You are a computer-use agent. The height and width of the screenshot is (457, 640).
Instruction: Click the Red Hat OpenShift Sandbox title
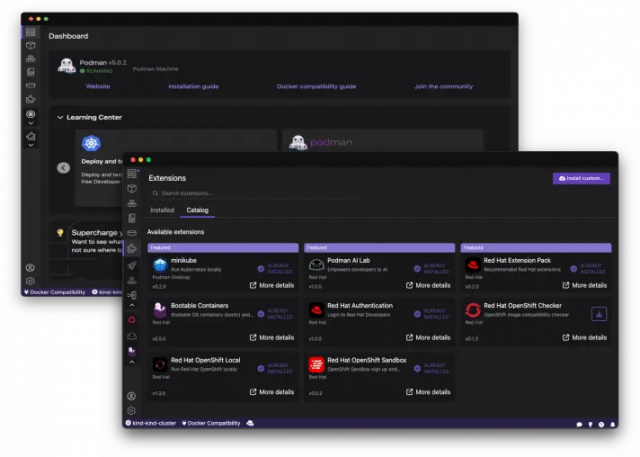[x=367, y=360]
